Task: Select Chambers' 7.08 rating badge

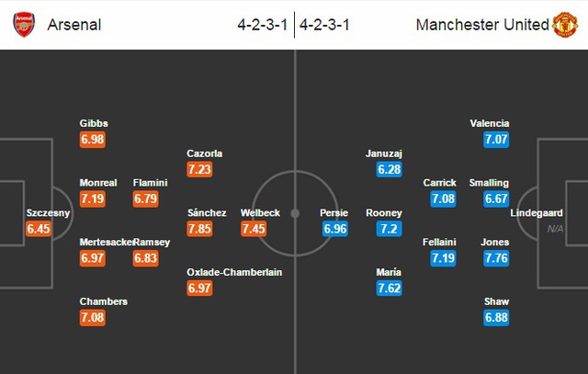Action: (x=93, y=317)
